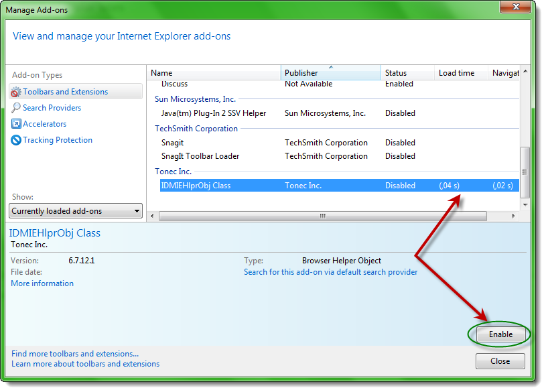
Task: Open the More information link
Action: tap(42, 283)
